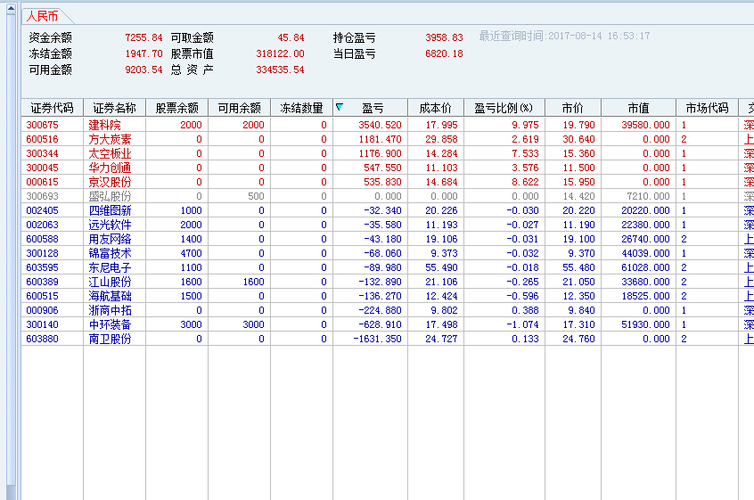Click the 市值 column header
The width and height of the screenshot is (754, 500).
click(x=639, y=108)
